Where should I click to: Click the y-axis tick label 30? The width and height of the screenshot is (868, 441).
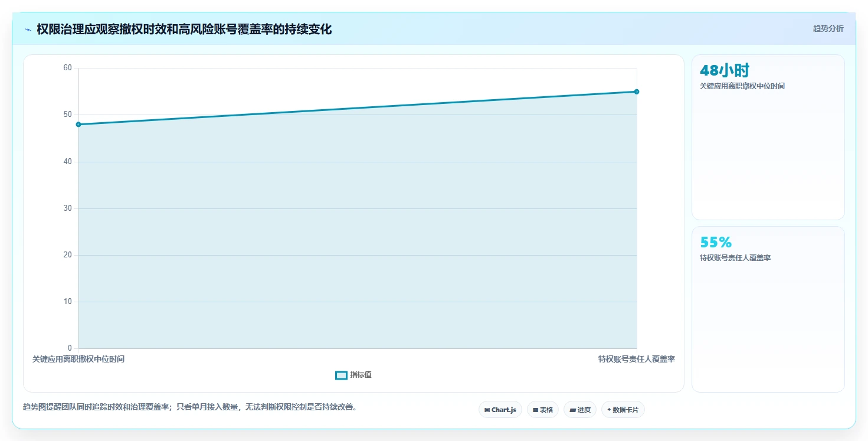coord(67,208)
